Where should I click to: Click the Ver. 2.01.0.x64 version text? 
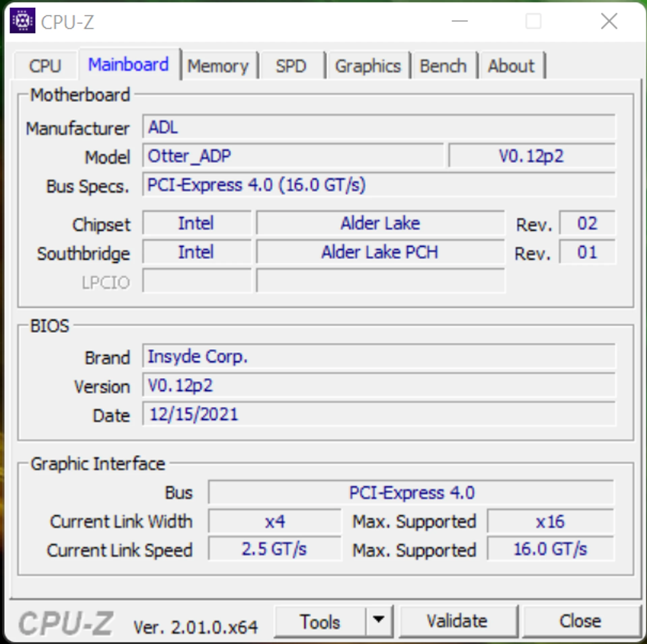[x=195, y=627]
